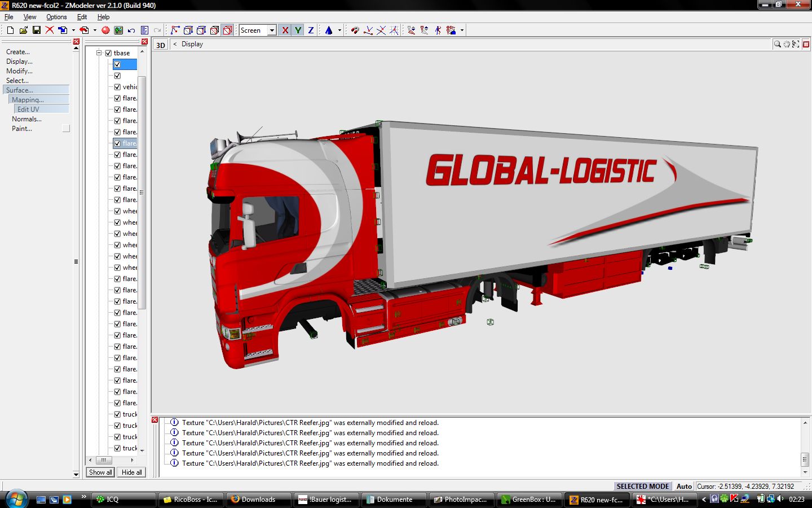Toggle visibility checkbox of tbase
This screenshot has width=812, height=508.
(108, 53)
